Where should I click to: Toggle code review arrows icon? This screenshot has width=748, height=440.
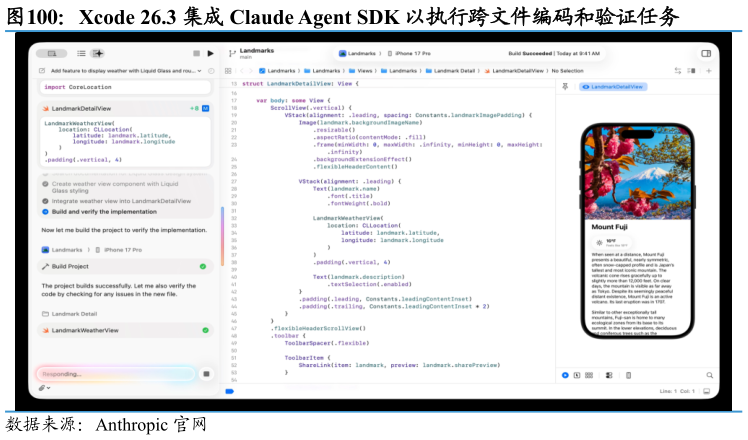click(x=677, y=71)
